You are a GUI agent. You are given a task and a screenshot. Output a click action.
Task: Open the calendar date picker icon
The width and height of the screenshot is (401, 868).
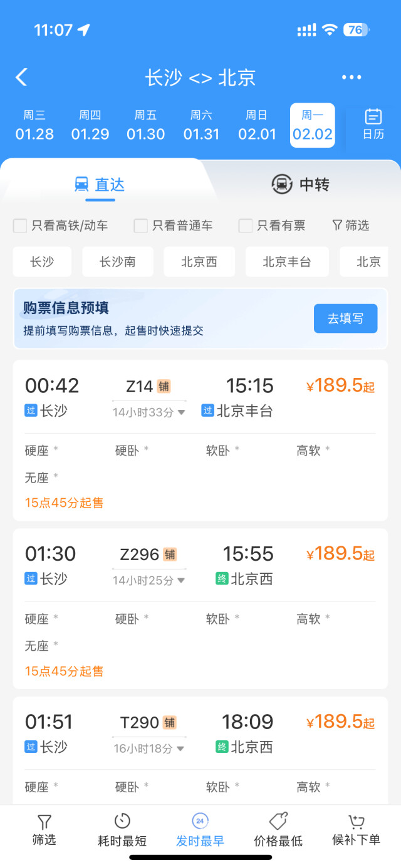coord(373,117)
